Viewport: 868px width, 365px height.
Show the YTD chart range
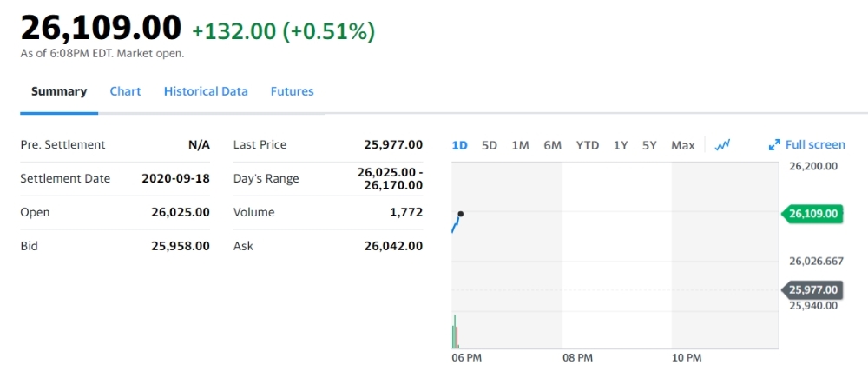[588, 145]
